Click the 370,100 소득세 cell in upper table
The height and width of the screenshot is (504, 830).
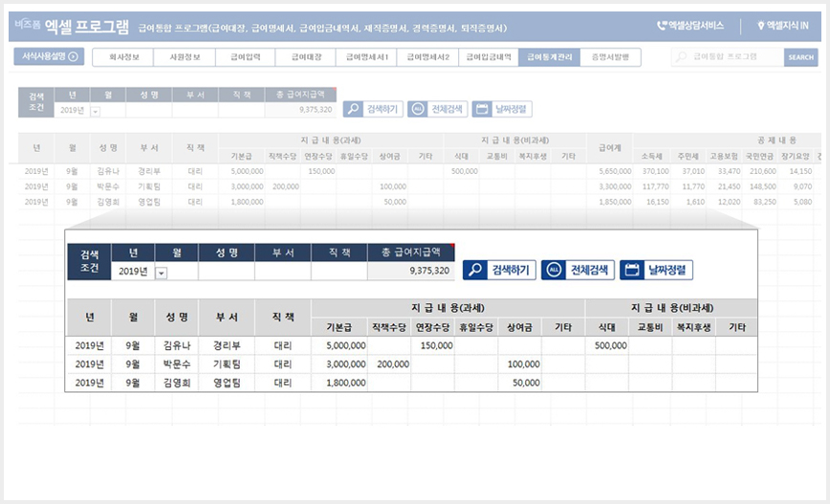[652, 171]
